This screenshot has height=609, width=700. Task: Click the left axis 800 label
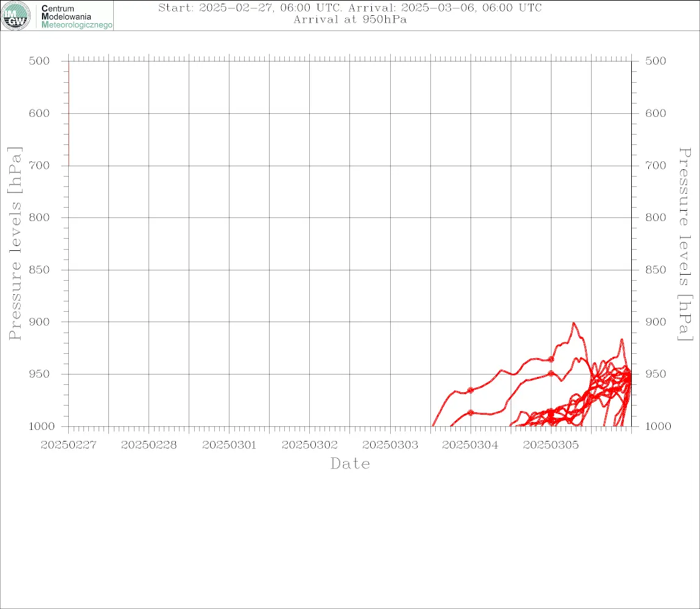[x=40, y=217]
